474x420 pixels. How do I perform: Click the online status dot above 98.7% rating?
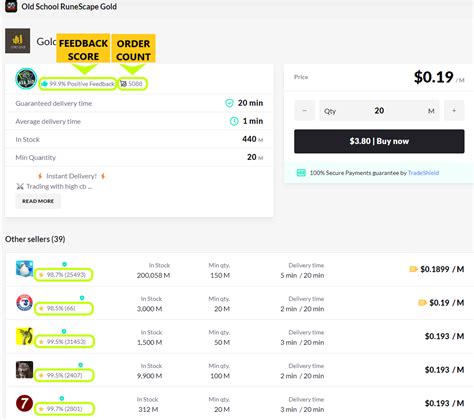pos(64,264)
